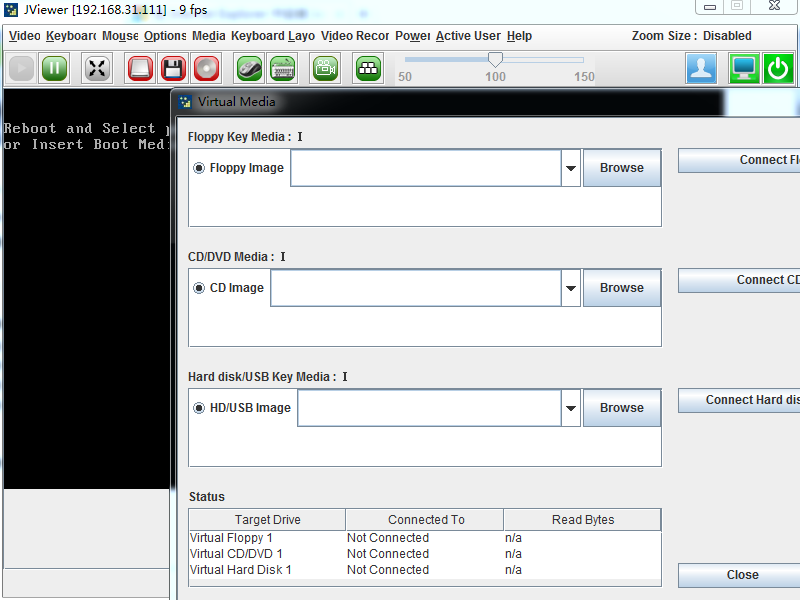Expand the CD Image dropdown arrow
Image resolution: width=800 pixels, height=600 pixels.
(571, 288)
